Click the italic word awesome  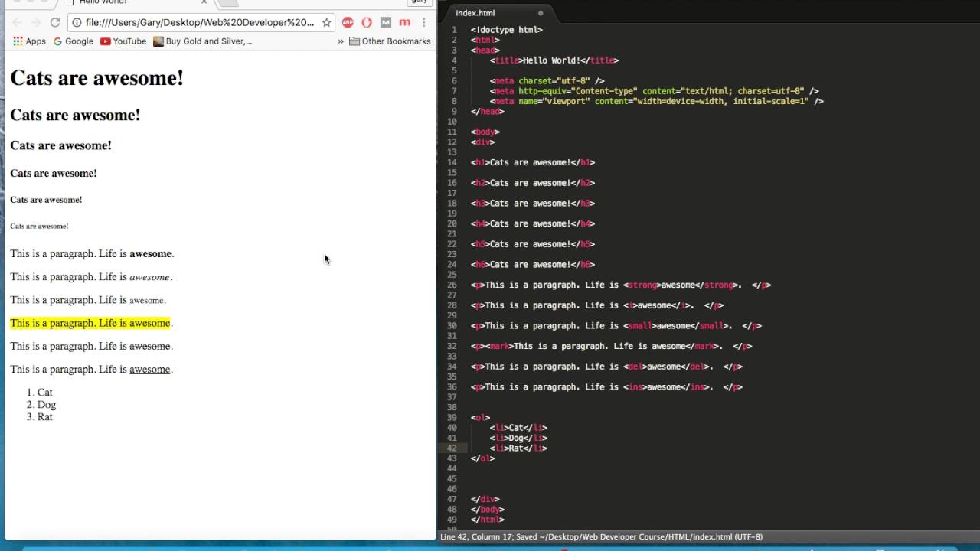(149, 277)
